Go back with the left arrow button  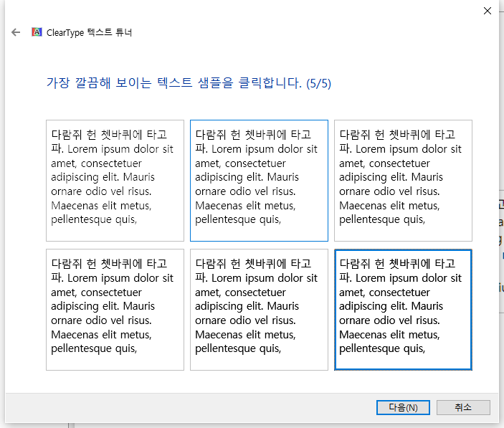16,32
